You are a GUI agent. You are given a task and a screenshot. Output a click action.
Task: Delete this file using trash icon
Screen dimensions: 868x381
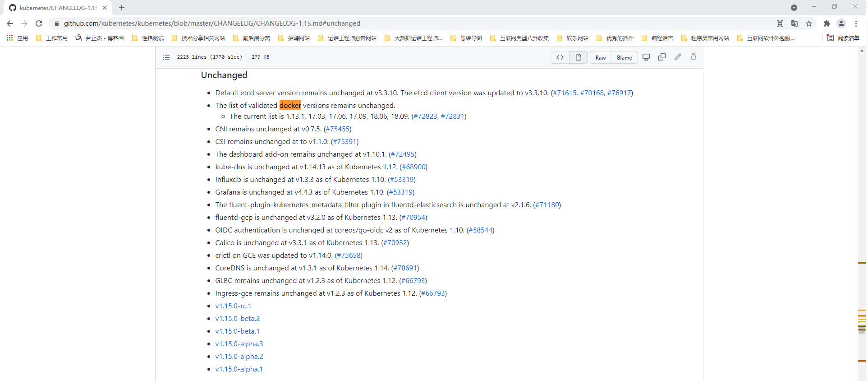[693, 57]
